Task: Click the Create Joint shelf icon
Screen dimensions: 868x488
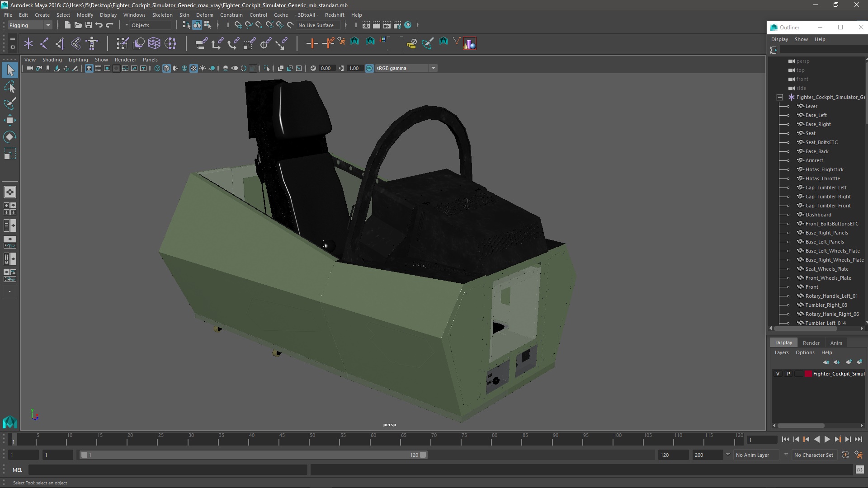Action: [x=44, y=43]
